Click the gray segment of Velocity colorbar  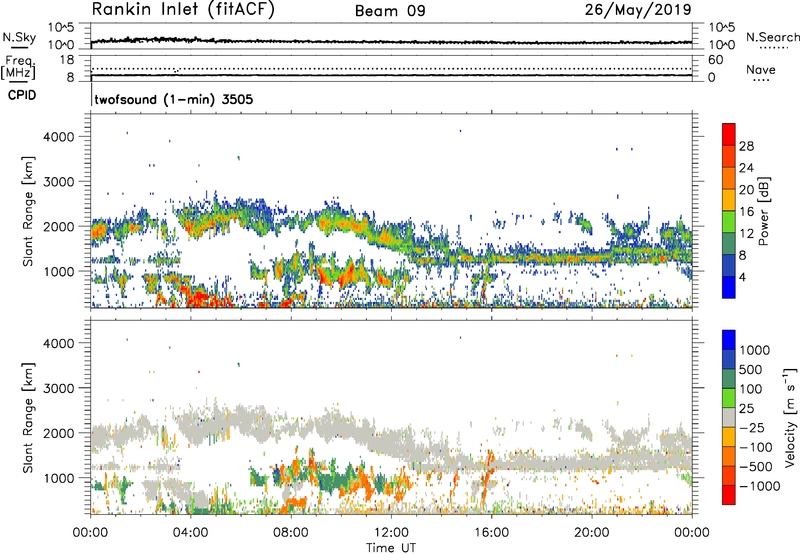click(x=729, y=417)
